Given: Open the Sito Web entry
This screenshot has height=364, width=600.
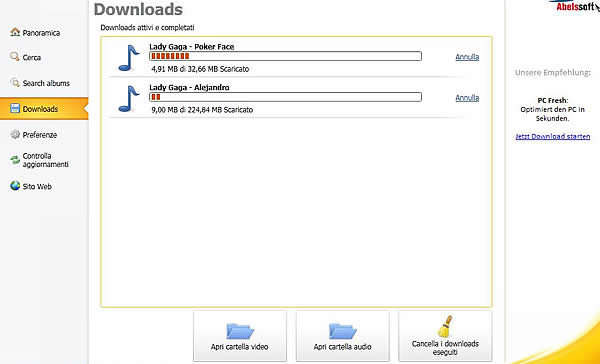Looking at the screenshot, I should click(x=37, y=186).
